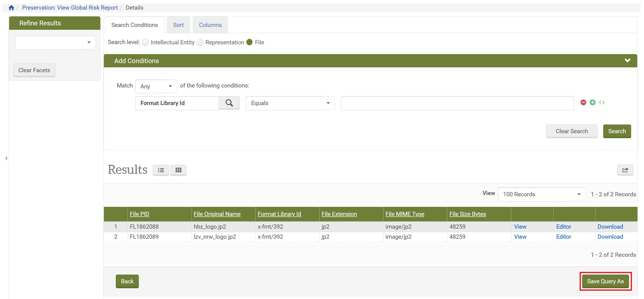Open the Equals operator dropdown
Image resolution: width=644 pixels, height=299 pixels.
[290, 103]
